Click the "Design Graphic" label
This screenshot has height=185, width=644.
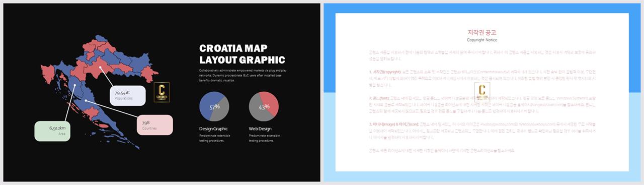click(213, 129)
